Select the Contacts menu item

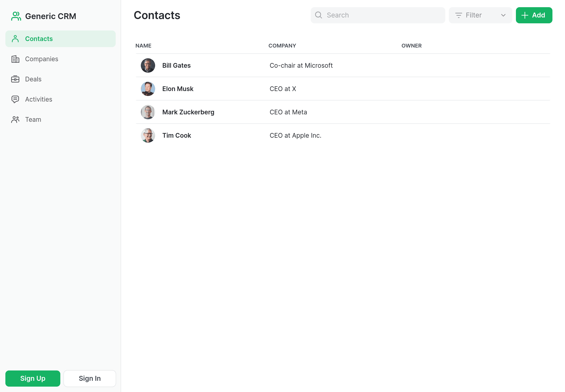click(60, 39)
